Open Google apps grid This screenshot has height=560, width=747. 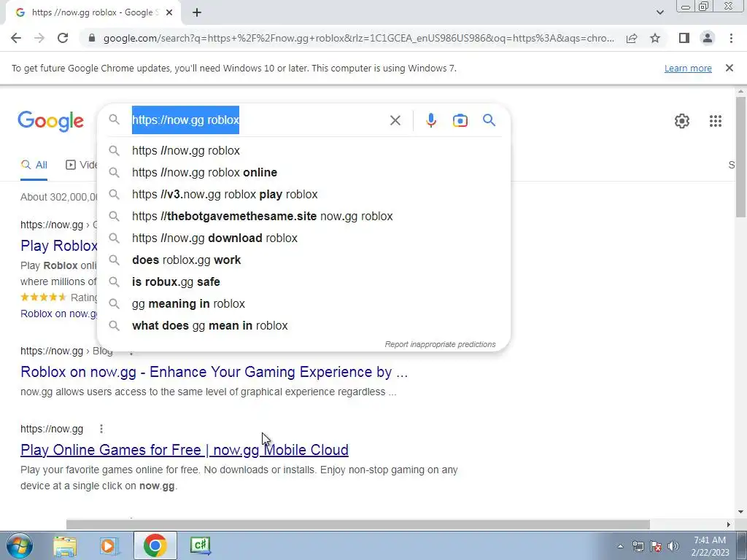pyautogui.click(x=715, y=121)
